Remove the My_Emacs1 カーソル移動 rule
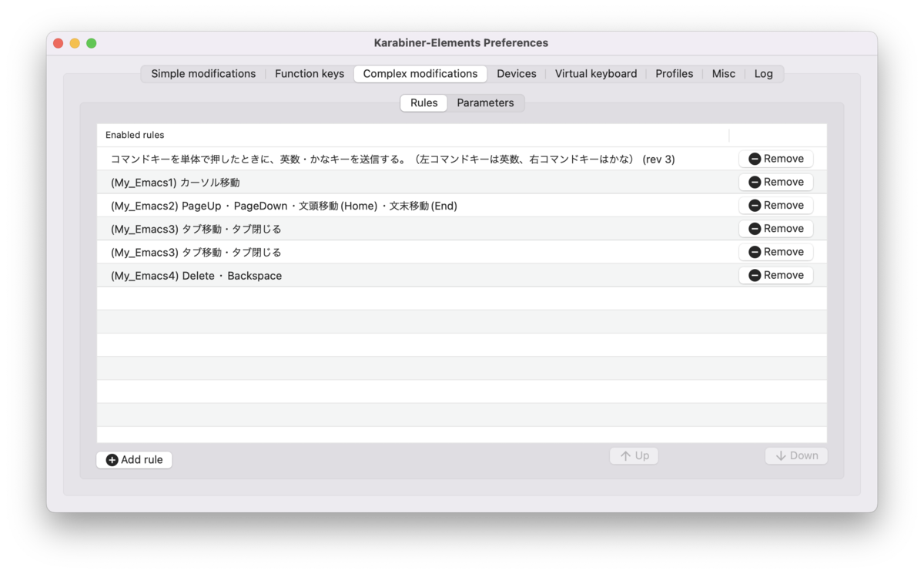The image size is (924, 574). 776,182
